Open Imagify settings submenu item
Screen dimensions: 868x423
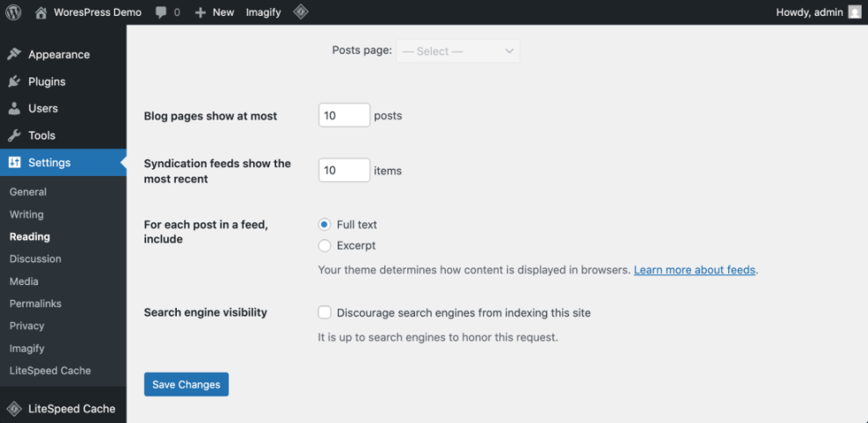click(26, 348)
